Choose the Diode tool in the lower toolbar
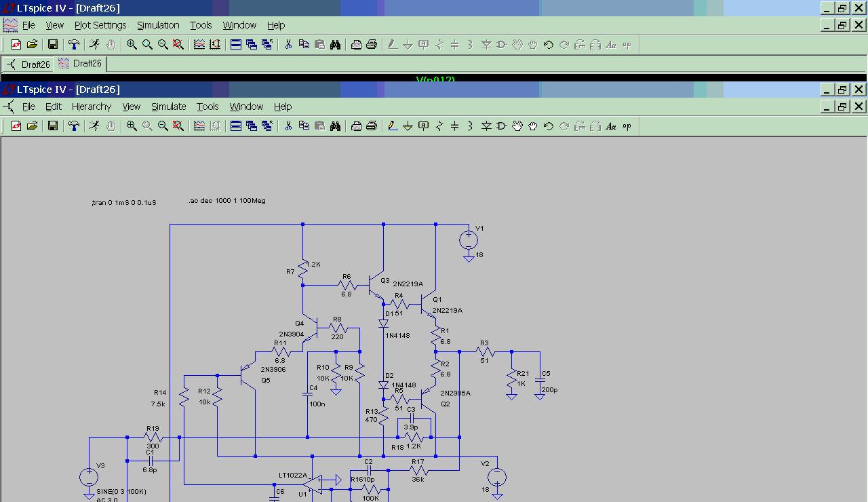 (486, 126)
